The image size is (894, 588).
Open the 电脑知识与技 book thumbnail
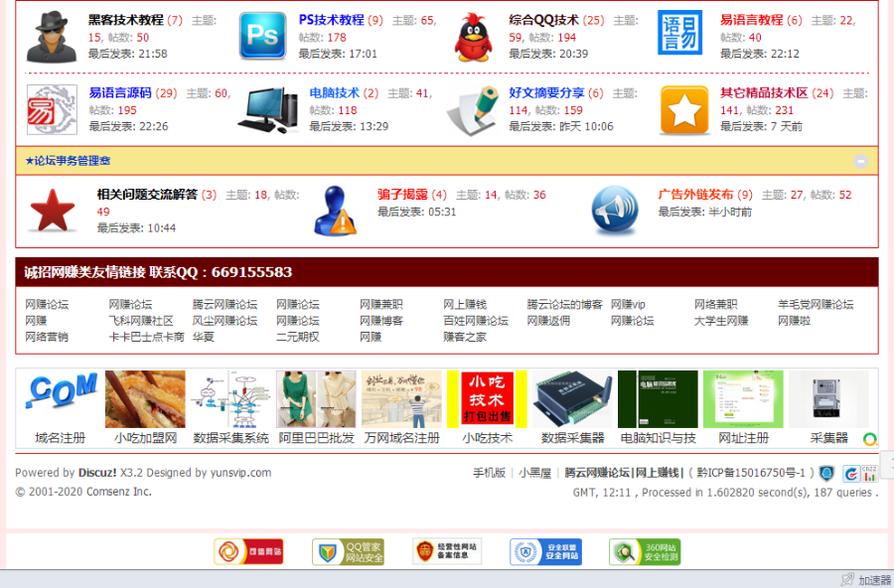pyautogui.click(x=658, y=399)
